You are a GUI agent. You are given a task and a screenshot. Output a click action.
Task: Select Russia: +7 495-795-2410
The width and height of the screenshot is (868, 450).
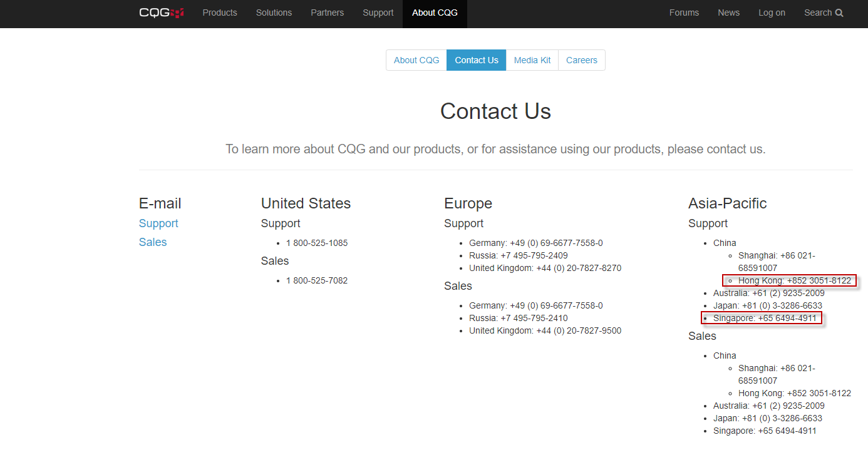tap(519, 318)
